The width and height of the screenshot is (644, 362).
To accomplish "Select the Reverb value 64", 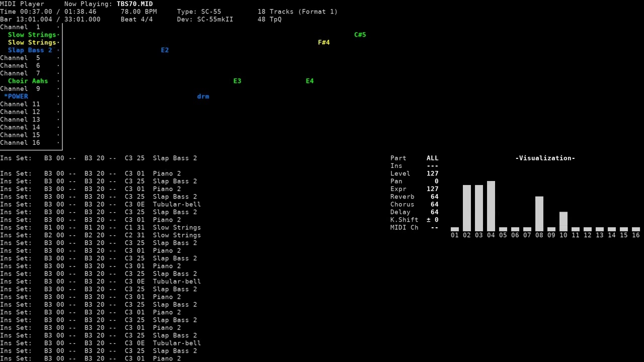I will (x=435, y=197).
